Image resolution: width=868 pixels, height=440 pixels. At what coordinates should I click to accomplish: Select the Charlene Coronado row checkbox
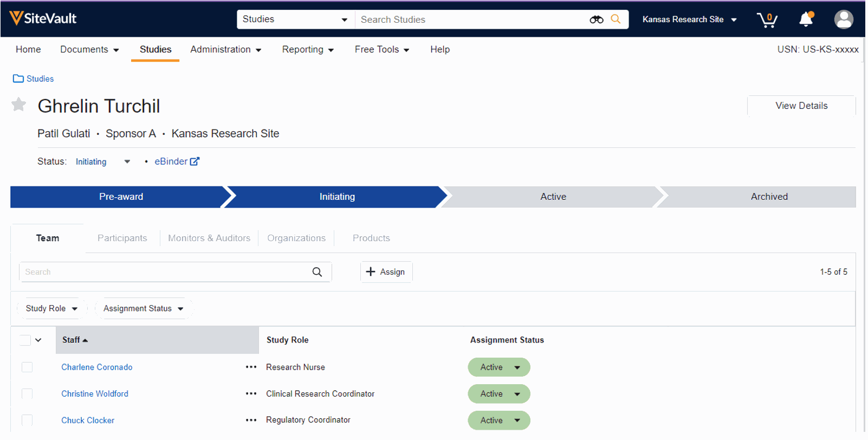[x=27, y=367]
